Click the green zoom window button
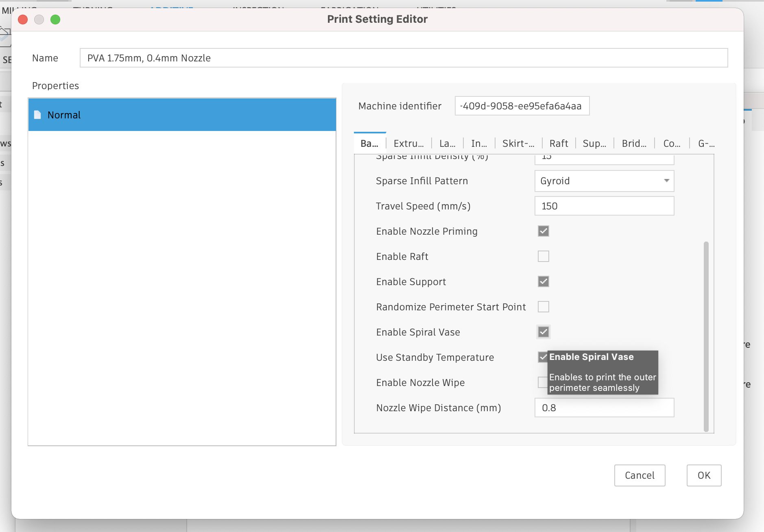 click(x=55, y=20)
